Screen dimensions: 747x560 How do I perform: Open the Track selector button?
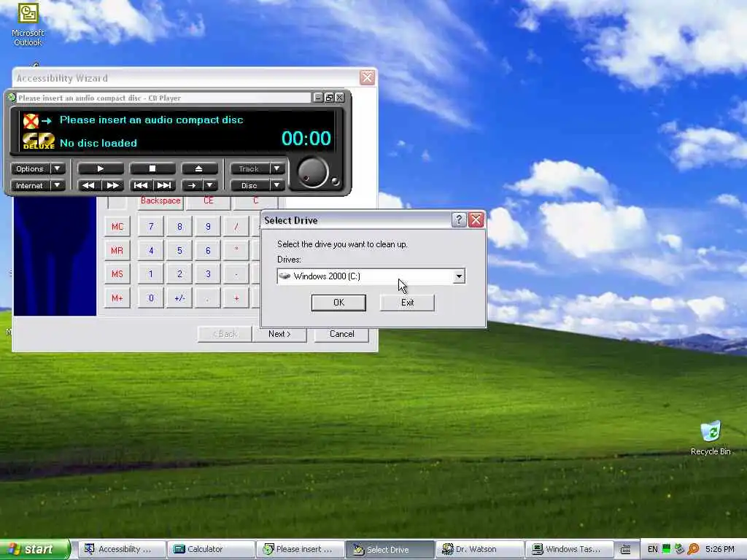pos(249,168)
